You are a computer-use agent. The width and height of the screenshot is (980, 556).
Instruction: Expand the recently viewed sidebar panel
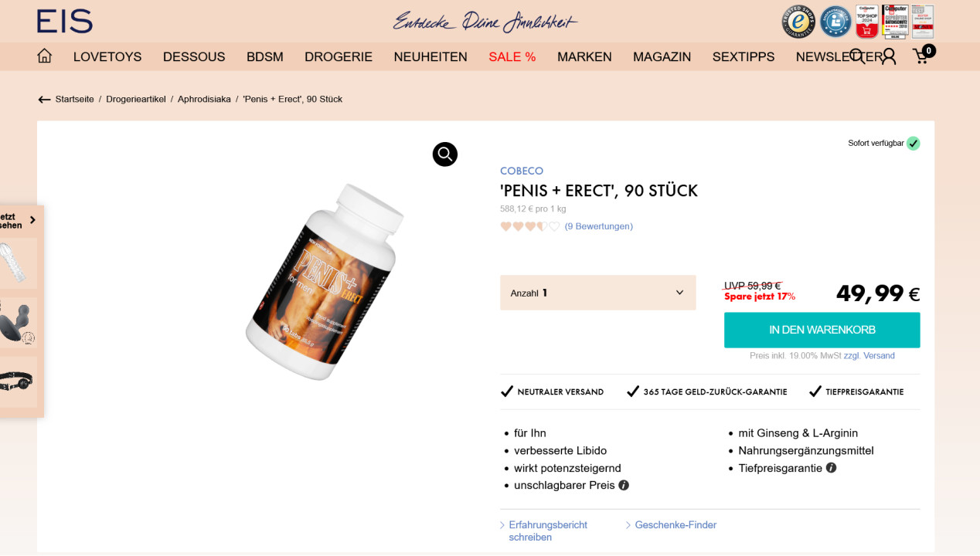32,221
